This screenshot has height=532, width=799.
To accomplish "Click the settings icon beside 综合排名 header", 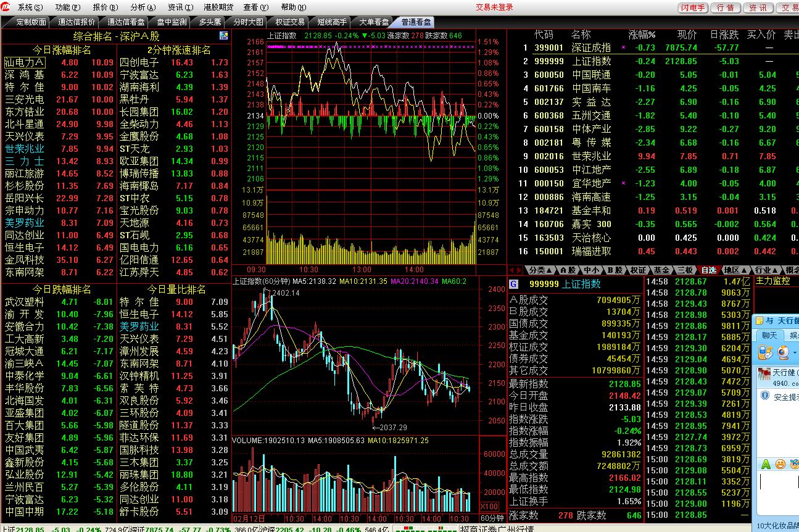I will pyautogui.click(x=223, y=36).
